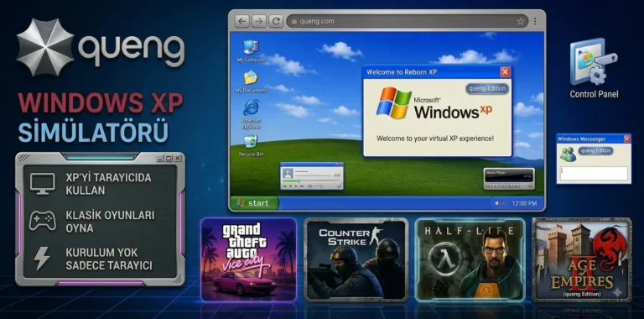Screen dimensions: 644x319
Task: Select the Age of Empires II thumbnail
Action: [582, 259]
